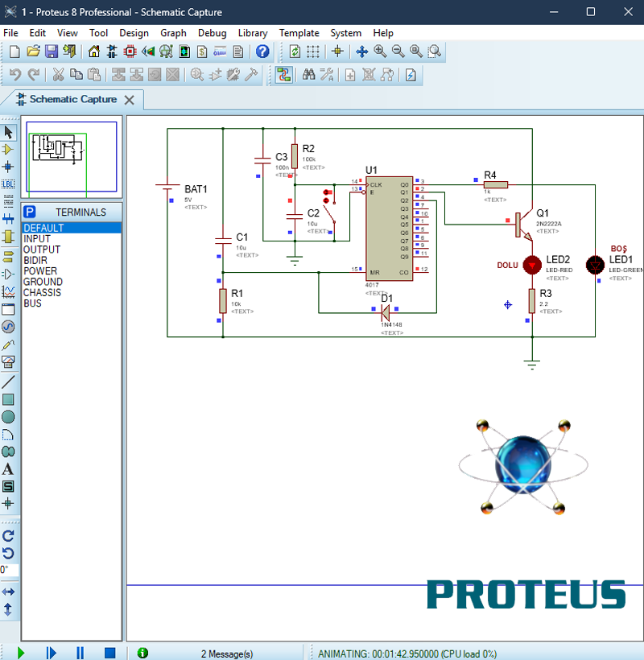Toggle the grid display icon
Screen dimensions: 644x660
(x=313, y=52)
